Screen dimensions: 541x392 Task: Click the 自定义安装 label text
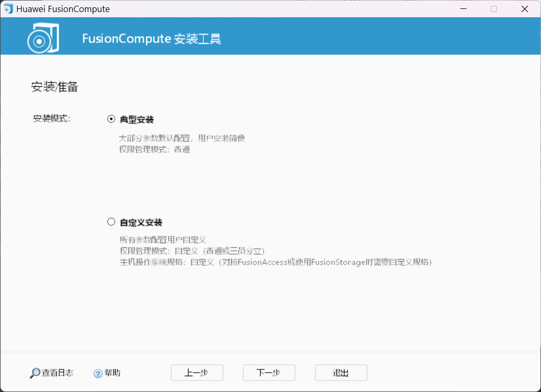141,223
